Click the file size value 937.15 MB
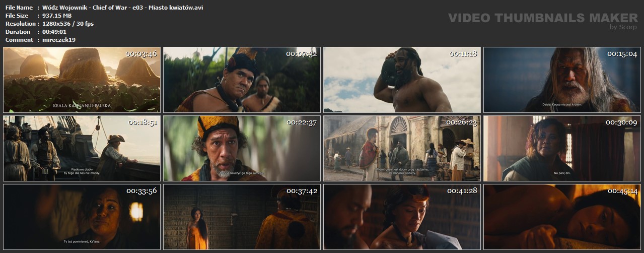The width and height of the screenshot is (644, 253). click(x=57, y=16)
